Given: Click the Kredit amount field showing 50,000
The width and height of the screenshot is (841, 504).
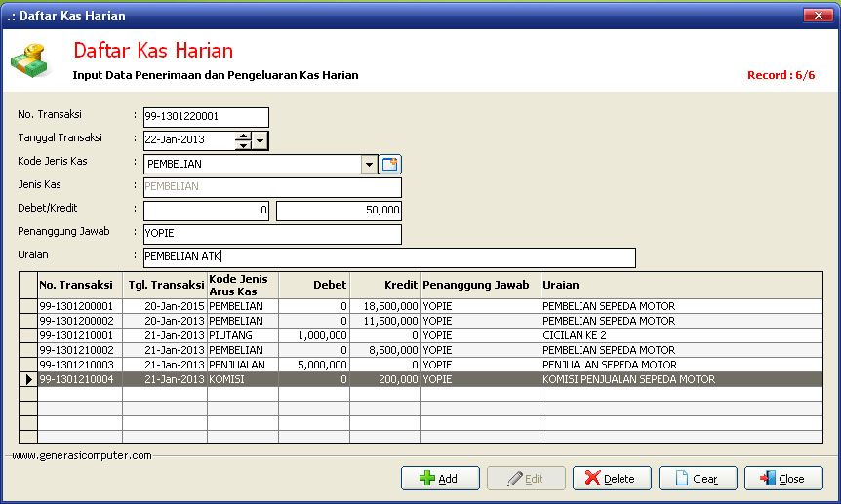Looking at the screenshot, I should (x=339, y=211).
